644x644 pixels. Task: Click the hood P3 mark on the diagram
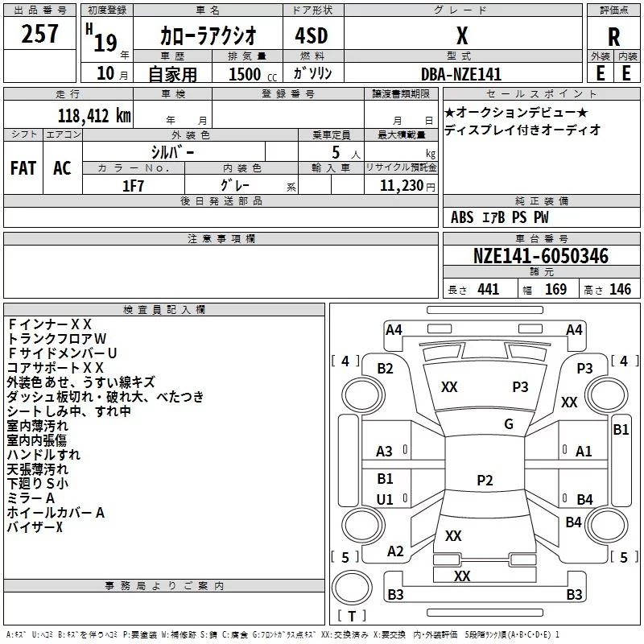click(520, 387)
